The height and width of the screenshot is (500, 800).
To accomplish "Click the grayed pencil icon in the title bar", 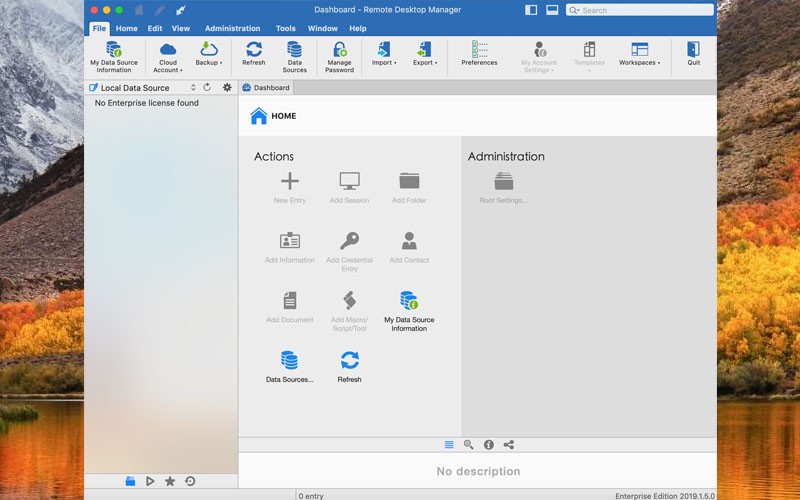I will (160, 10).
